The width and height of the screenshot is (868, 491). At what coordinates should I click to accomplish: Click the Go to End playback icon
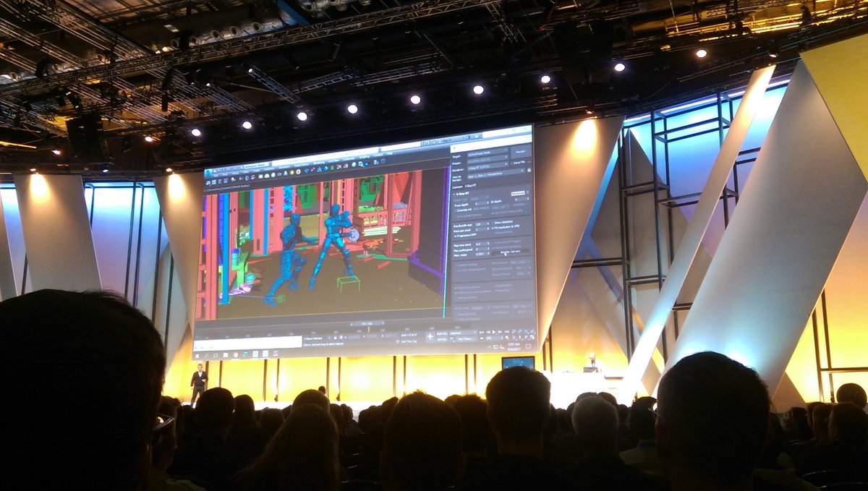506,332
